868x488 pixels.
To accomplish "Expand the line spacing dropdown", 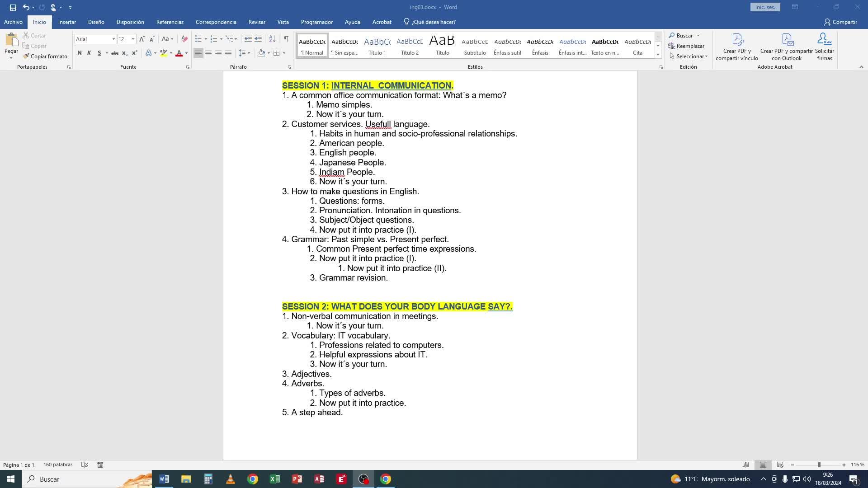I will [249, 53].
